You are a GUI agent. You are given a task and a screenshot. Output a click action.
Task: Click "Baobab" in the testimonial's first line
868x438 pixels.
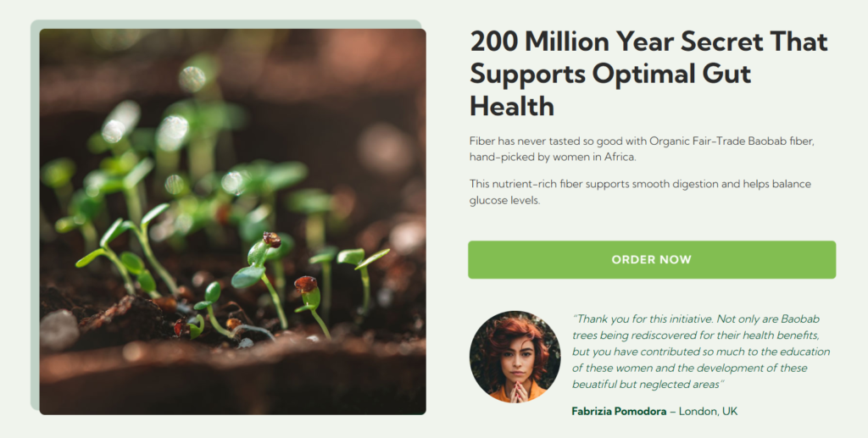tap(801, 319)
